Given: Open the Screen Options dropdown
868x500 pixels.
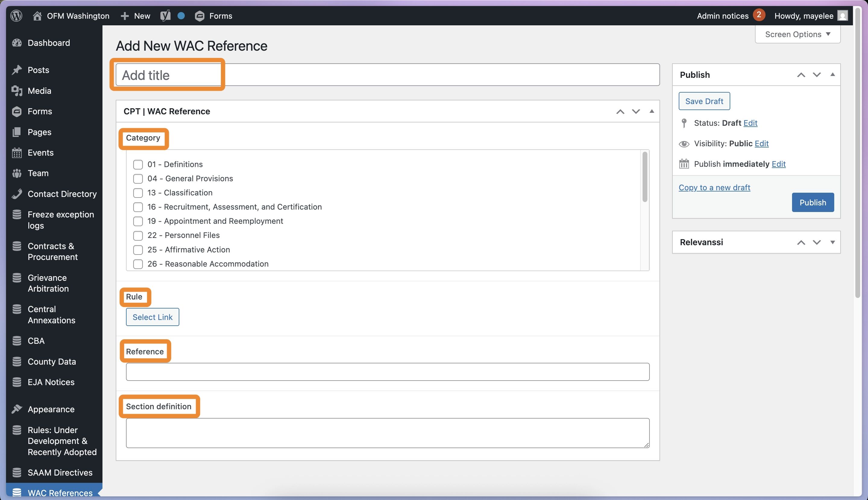Looking at the screenshot, I should point(797,34).
